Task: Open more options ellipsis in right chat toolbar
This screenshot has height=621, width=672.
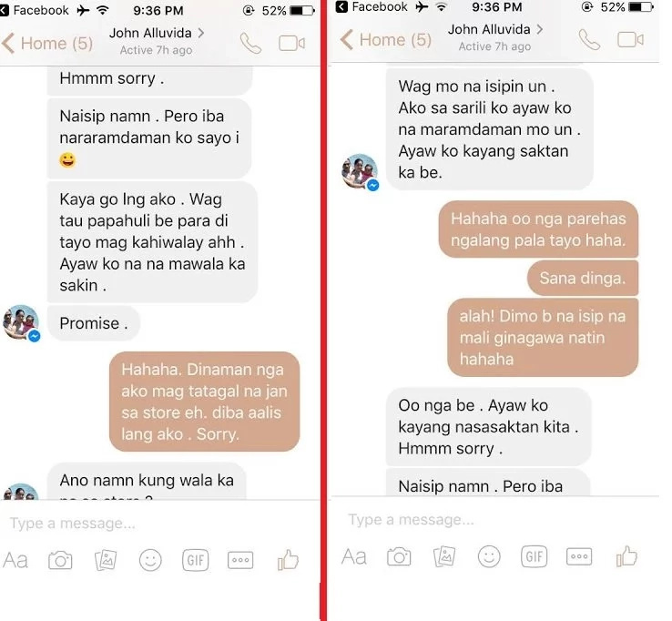Action: point(579,556)
